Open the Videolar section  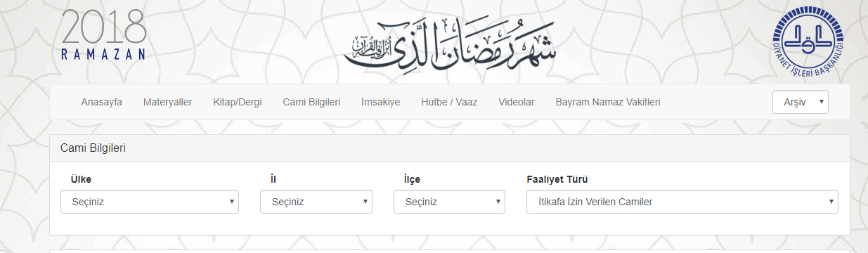click(x=517, y=102)
